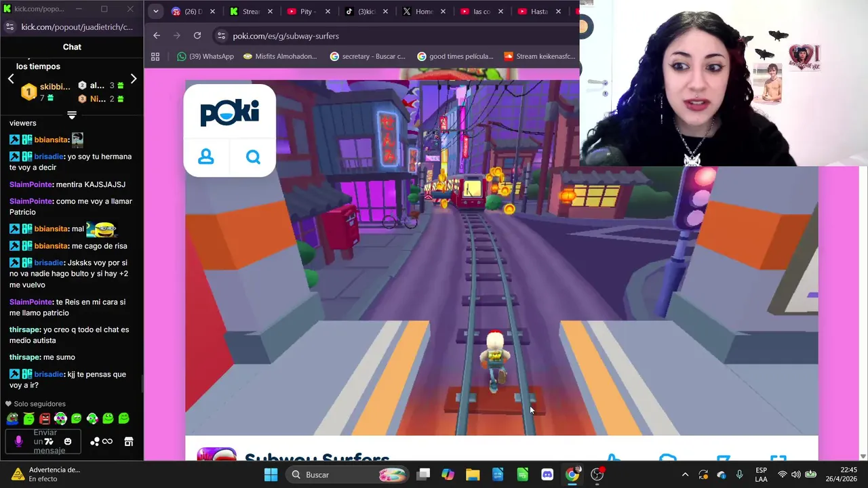Open the ESP LAA language switcher

(x=761, y=474)
